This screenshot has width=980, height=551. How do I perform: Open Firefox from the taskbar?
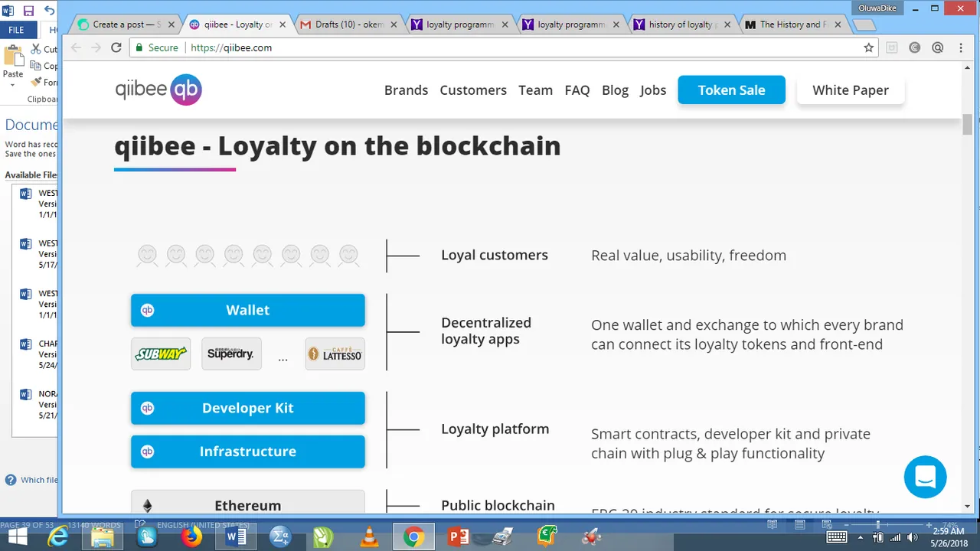pyautogui.click(x=191, y=537)
